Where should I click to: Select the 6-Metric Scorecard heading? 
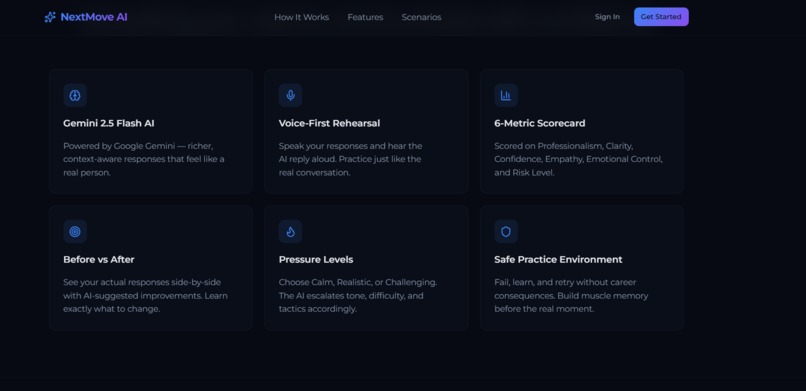point(539,123)
